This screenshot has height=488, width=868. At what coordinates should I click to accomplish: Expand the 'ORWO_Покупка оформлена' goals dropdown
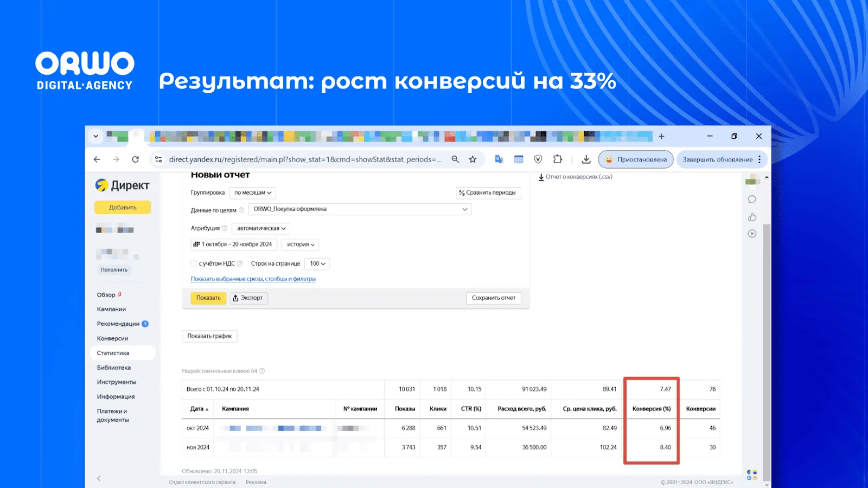[360, 209]
